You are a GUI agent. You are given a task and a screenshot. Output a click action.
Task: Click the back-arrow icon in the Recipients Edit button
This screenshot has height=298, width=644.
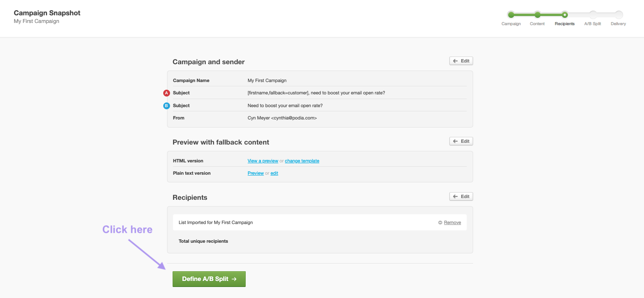[x=455, y=196]
